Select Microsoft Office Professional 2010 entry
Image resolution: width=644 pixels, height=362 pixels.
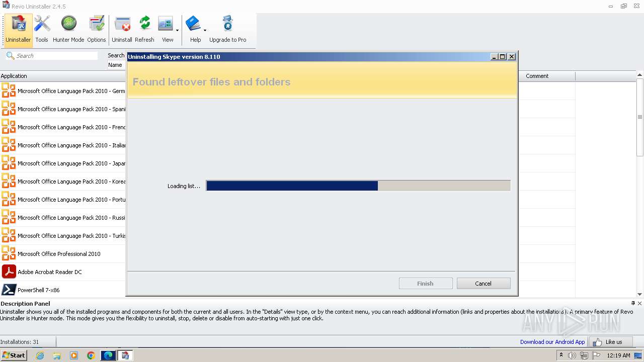63,254
